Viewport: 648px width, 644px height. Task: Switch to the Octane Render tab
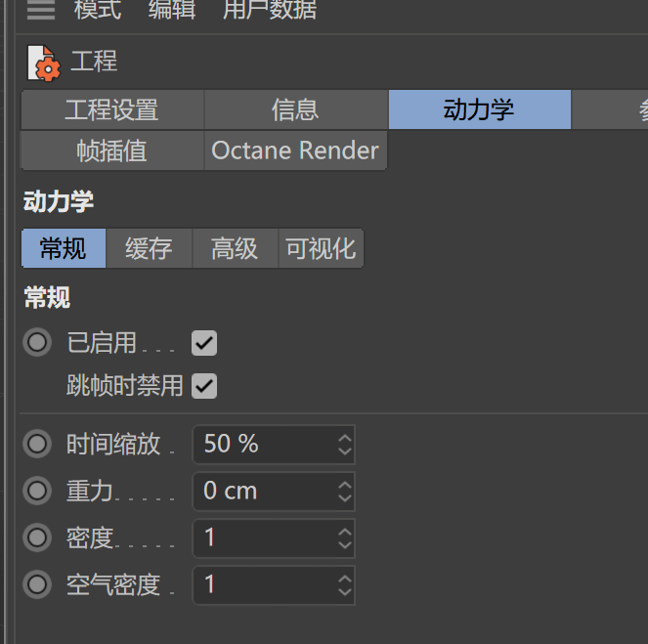(x=295, y=150)
